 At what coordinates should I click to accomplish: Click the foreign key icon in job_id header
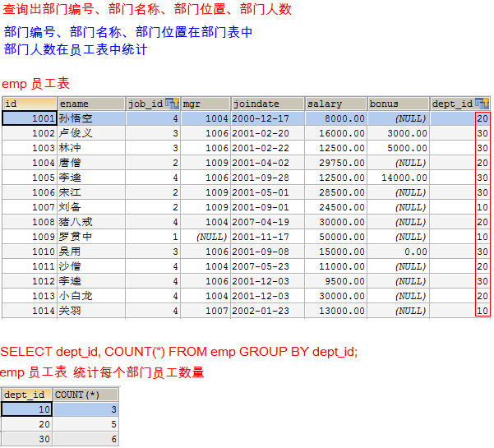pyautogui.click(x=172, y=104)
